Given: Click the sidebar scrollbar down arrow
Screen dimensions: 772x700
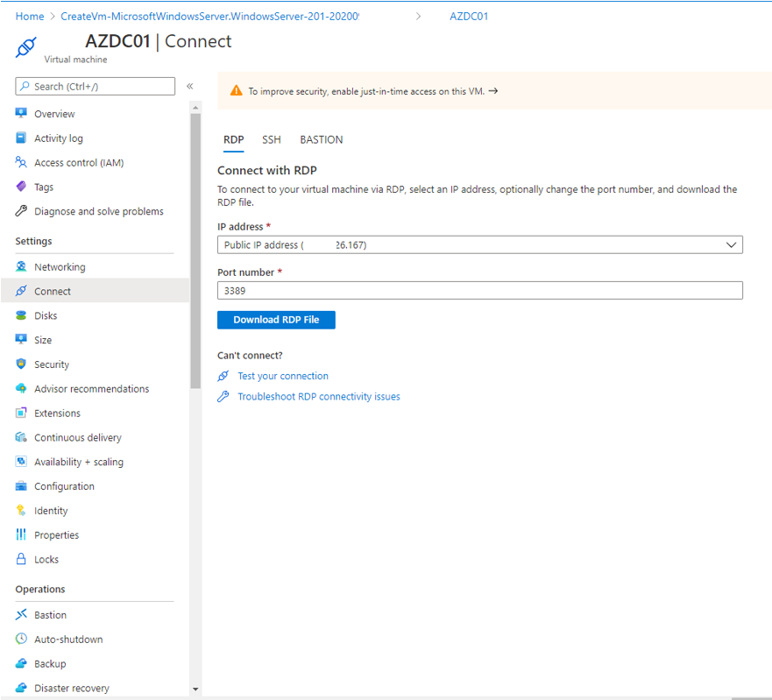Looking at the screenshot, I should [x=195, y=689].
